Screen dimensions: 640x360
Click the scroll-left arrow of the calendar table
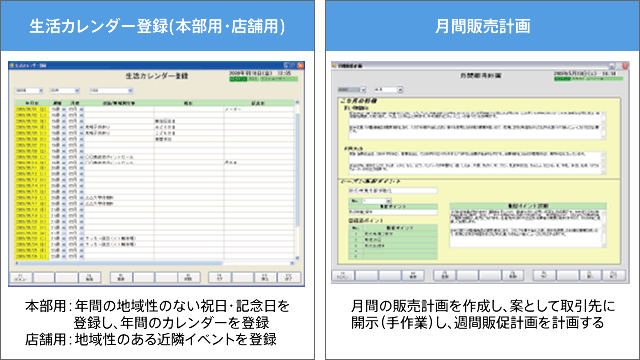[x=17, y=263]
